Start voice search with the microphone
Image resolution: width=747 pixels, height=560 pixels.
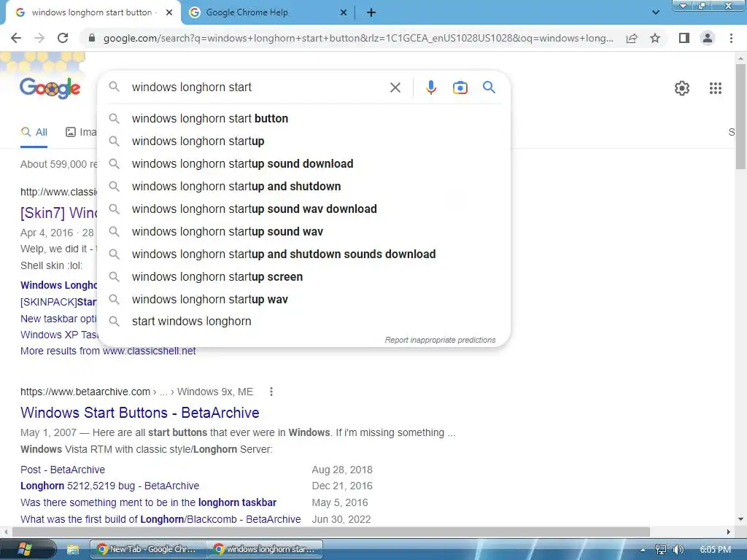pyautogui.click(x=430, y=87)
